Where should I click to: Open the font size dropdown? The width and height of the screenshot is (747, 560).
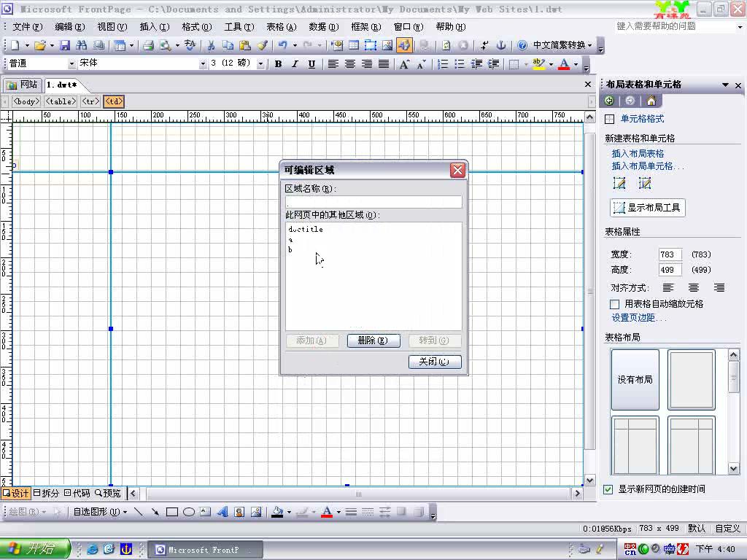[x=260, y=64]
